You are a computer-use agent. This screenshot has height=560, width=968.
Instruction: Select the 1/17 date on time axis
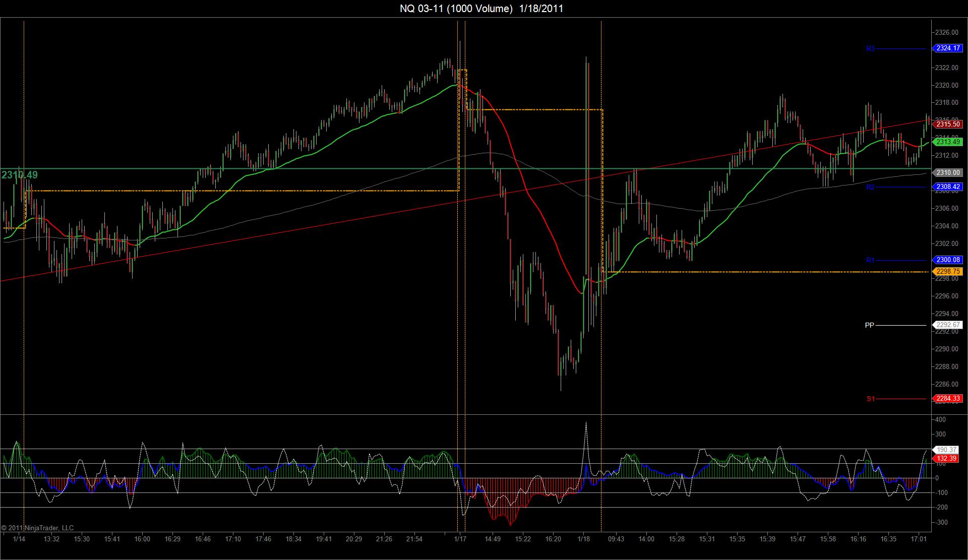click(460, 539)
